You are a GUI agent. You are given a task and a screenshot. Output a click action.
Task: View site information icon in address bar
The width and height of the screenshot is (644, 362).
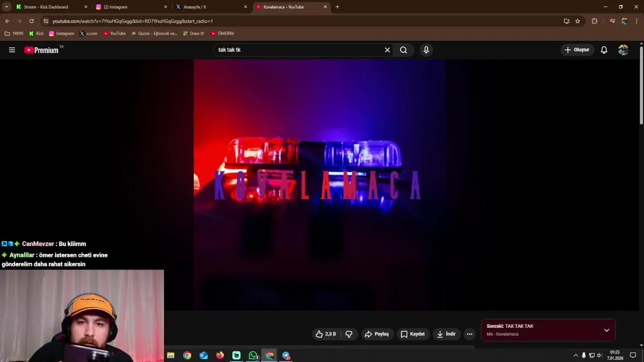tap(46, 21)
